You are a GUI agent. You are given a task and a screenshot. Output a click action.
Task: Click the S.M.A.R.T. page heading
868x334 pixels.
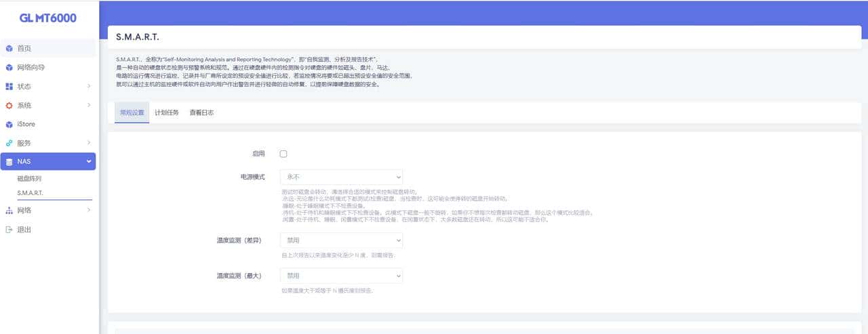(x=138, y=37)
